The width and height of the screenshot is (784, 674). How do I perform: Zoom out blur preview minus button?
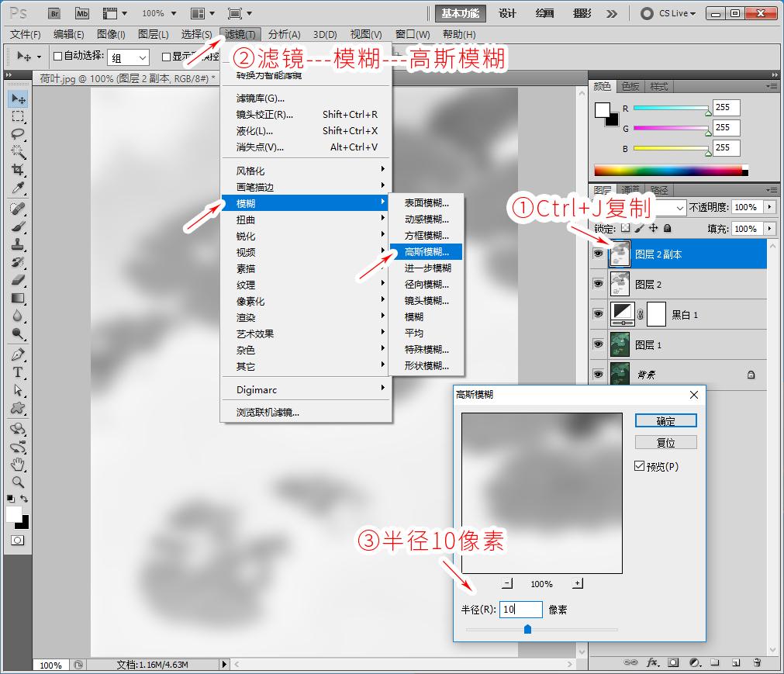(x=507, y=583)
